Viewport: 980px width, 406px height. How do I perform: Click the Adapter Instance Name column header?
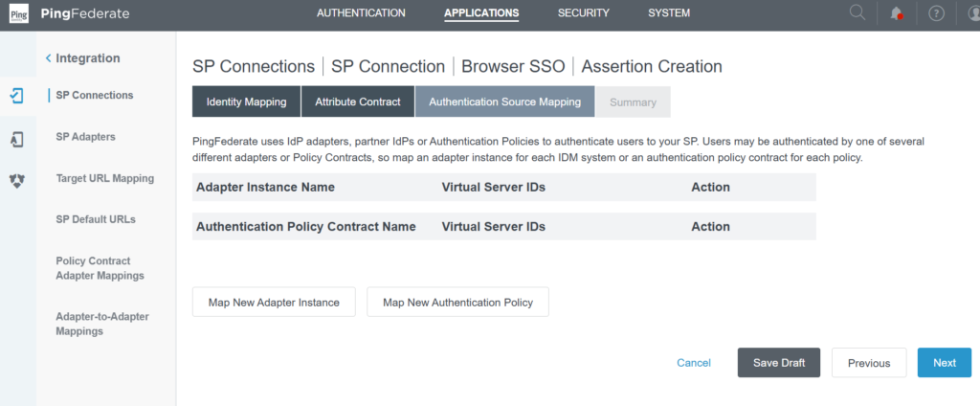pos(266,187)
